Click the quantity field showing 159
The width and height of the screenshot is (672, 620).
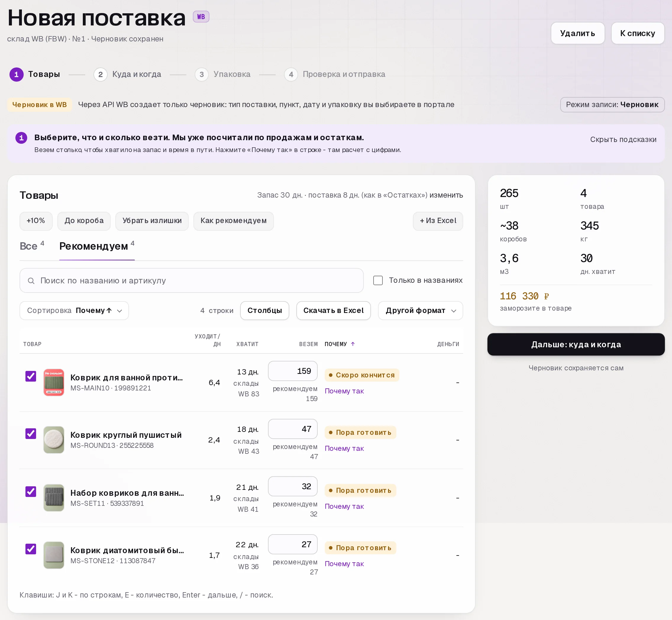pyautogui.click(x=293, y=371)
